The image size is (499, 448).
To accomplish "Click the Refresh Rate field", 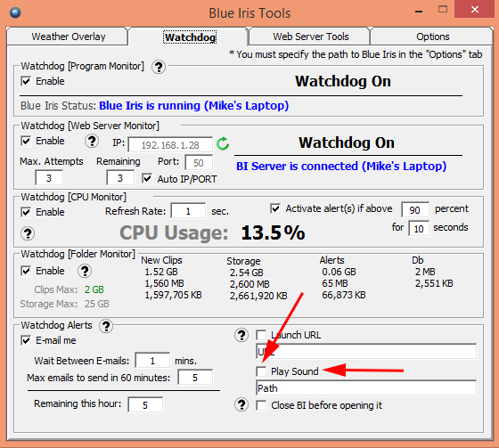I will coord(188,211).
